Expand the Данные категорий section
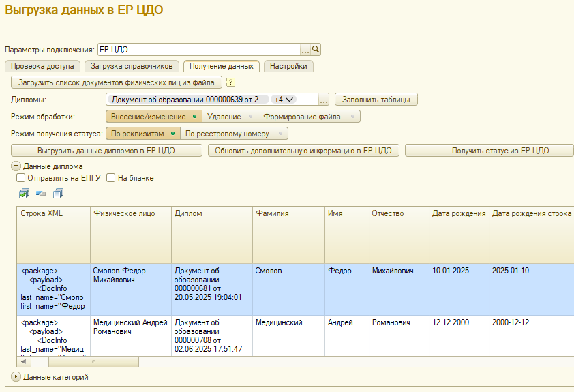This screenshot has width=574, height=392. pyautogui.click(x=16, y=376)
